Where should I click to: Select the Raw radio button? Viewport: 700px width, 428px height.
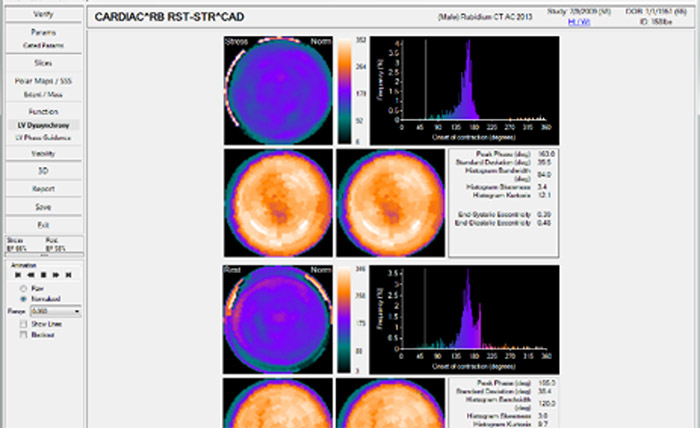[22, 286]
